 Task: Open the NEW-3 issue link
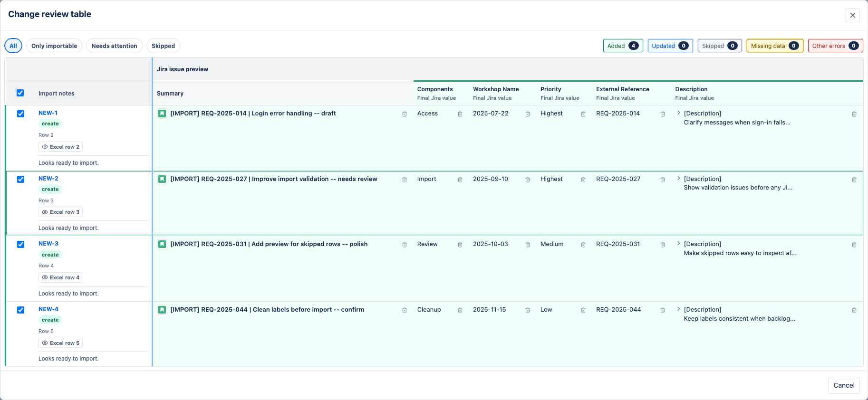(x=48, y=244)
